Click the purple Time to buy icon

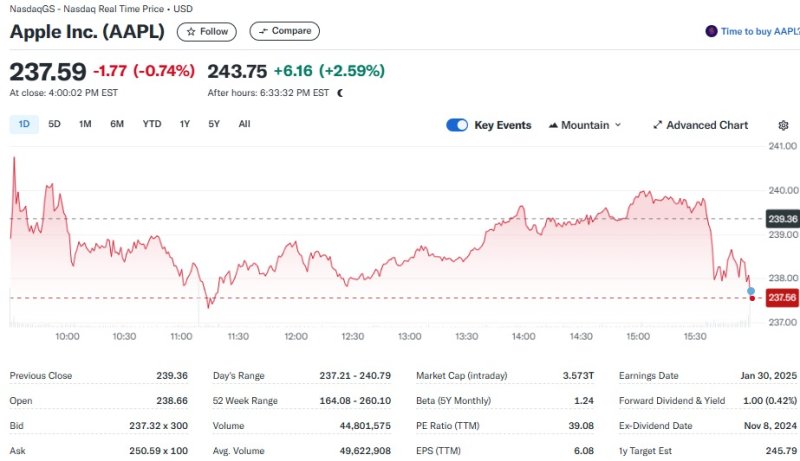pyautogui.click(x=711, y=31)
